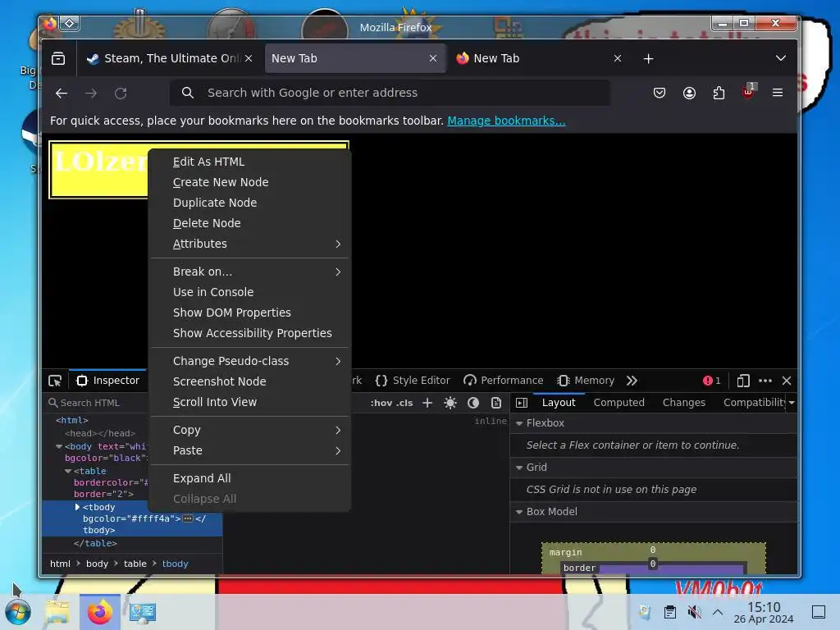This screenshot has height=630, width=840.
Task: Open the error count badge
Action: click(x=712, y=381)
